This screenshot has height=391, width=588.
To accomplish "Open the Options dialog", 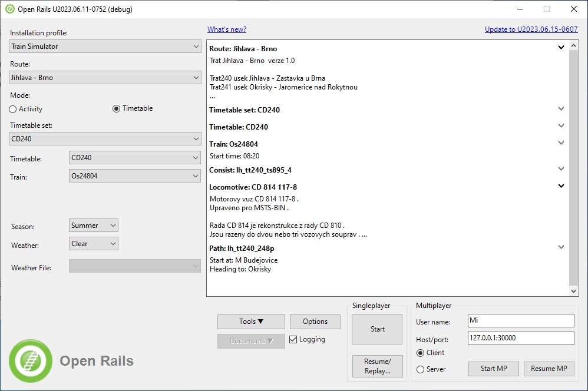I will [315, 322].
